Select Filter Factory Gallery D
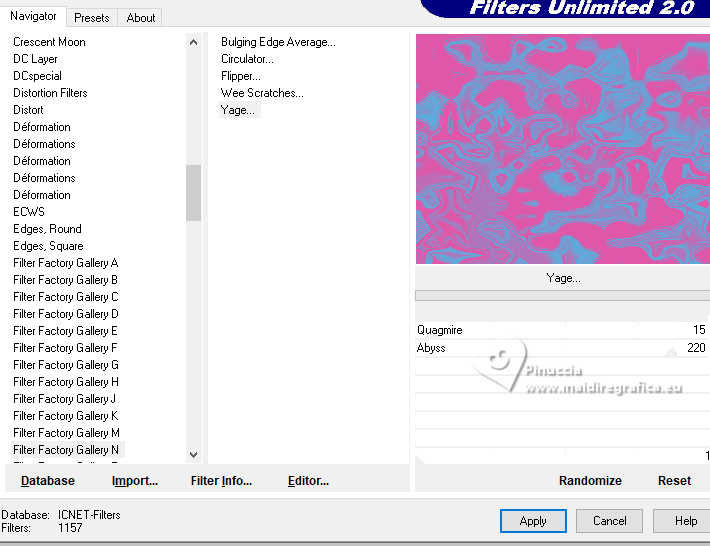 (x=66, y=314)
